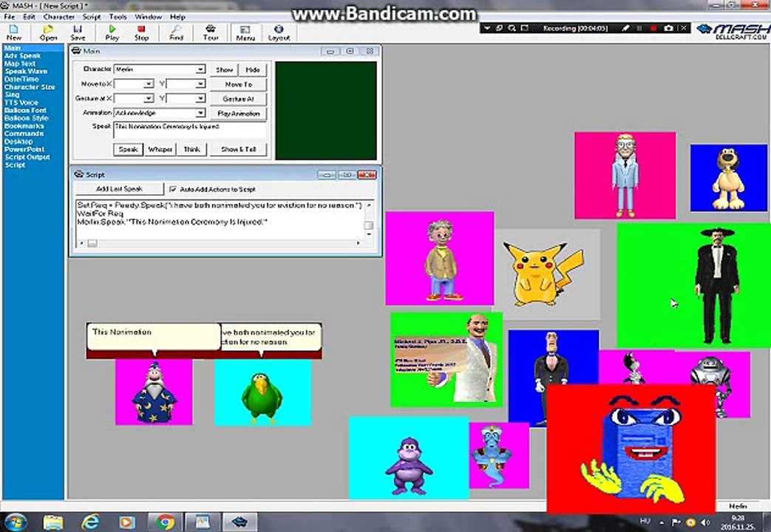Image resolution: width=771 pixels, height=532 pixels.
Task: Select Script Output in the sidebar
Action: [27, 157]
